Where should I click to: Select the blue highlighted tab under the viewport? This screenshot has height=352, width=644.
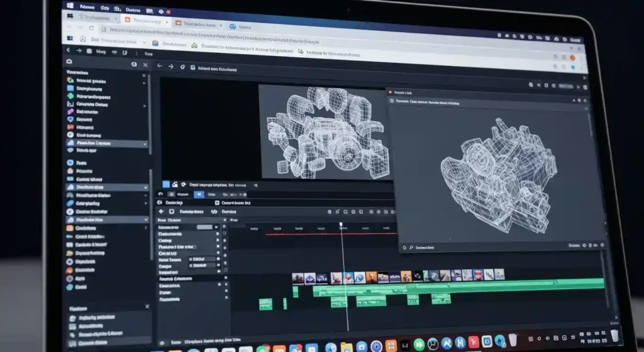pyautogui.click(x=199, y=194)
